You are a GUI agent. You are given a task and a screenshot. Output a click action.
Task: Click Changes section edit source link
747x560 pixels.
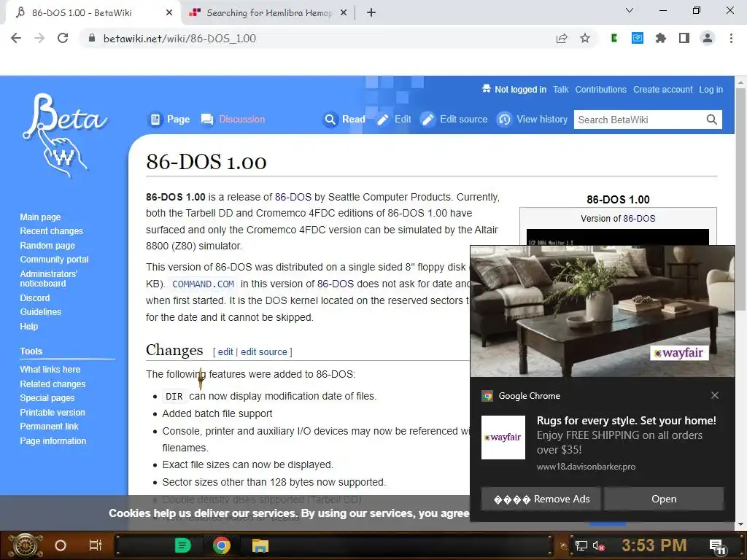coord(264,352)
